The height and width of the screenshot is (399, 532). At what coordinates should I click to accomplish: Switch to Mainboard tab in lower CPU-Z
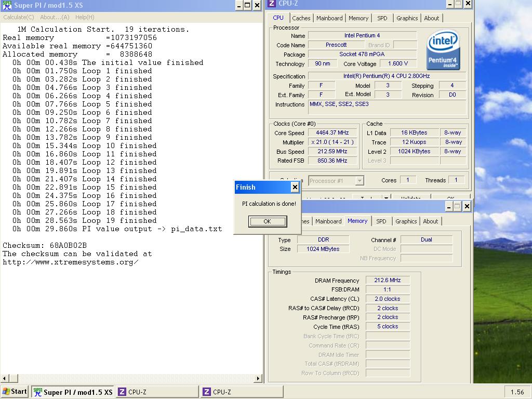(328, 221)
